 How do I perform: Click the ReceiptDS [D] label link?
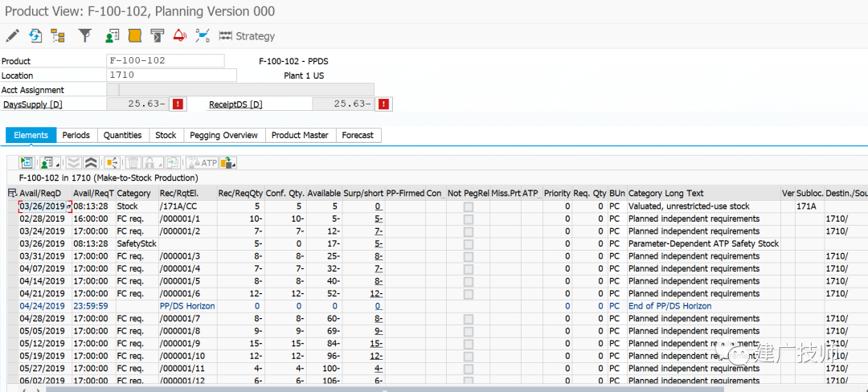click(x=235, y=104)
